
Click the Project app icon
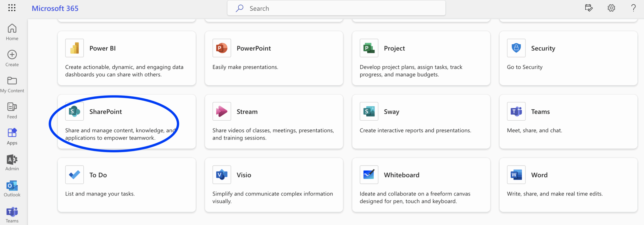tap(369, 48)
